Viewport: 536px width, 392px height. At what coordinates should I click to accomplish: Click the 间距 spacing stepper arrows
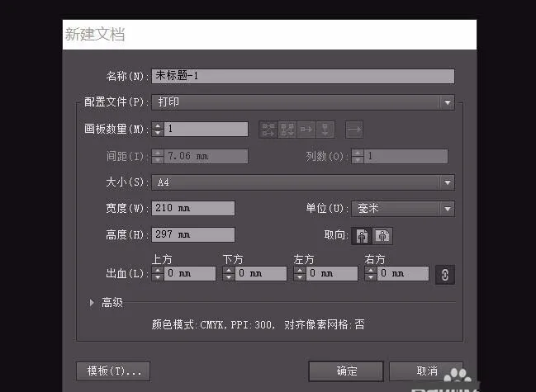(x=158, y=156)
